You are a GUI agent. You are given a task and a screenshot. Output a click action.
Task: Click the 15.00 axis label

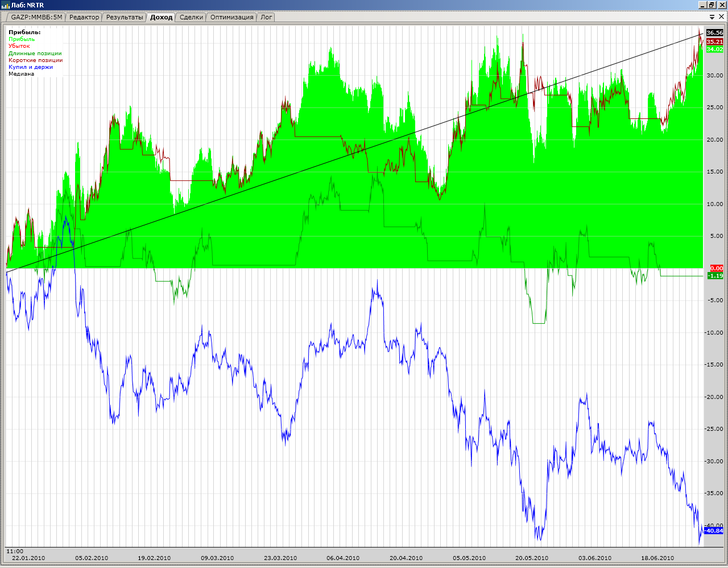[x=715, y=172]
